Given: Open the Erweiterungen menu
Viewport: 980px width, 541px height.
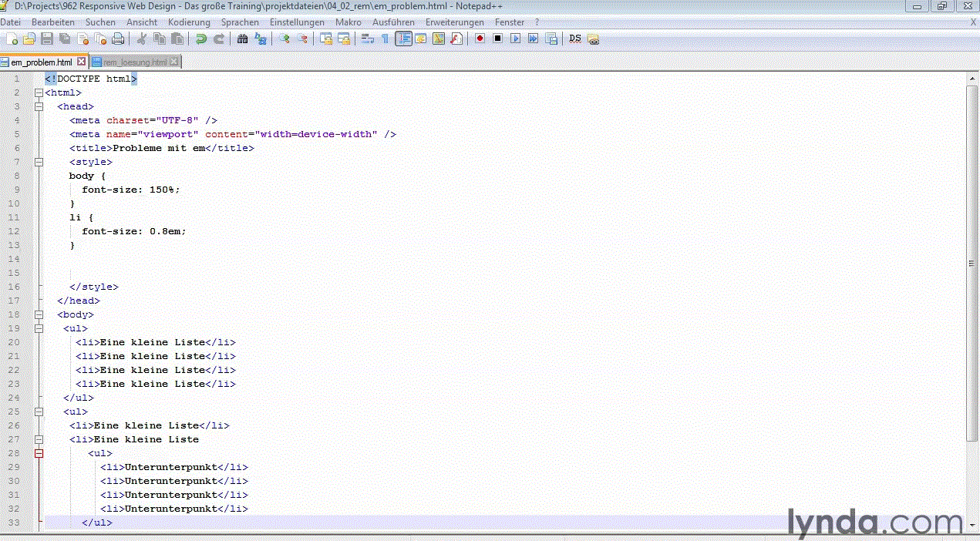Looking at the screenshot, I should point(455,22).
